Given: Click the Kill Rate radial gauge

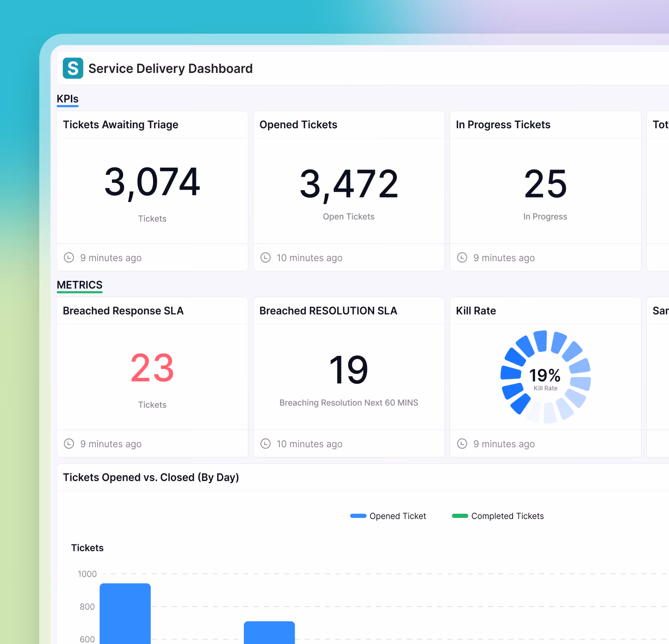Looking at the screenshot, I should [546, 377].
